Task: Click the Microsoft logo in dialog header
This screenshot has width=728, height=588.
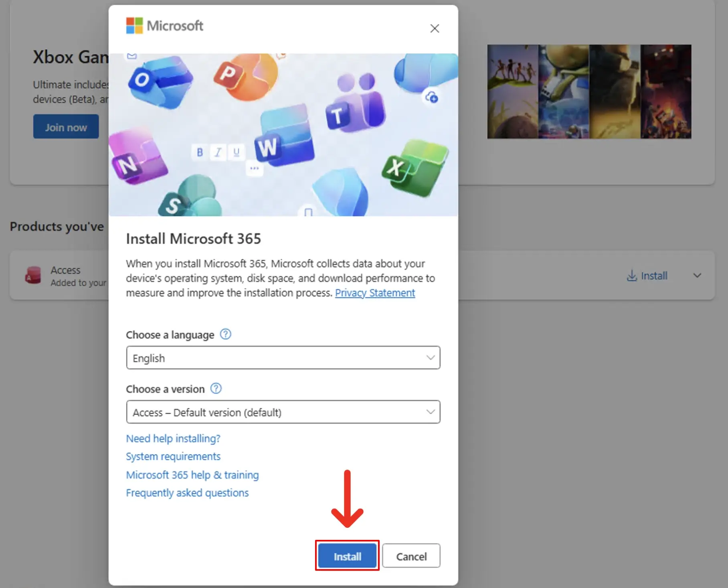Action: point(164,26)
